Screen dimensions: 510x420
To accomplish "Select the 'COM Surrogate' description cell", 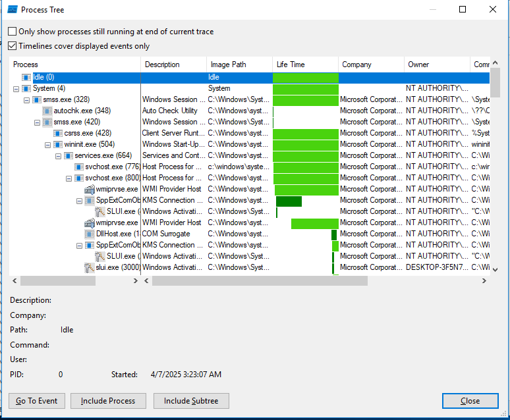I will pyautogui.click(x=174, y=234).
